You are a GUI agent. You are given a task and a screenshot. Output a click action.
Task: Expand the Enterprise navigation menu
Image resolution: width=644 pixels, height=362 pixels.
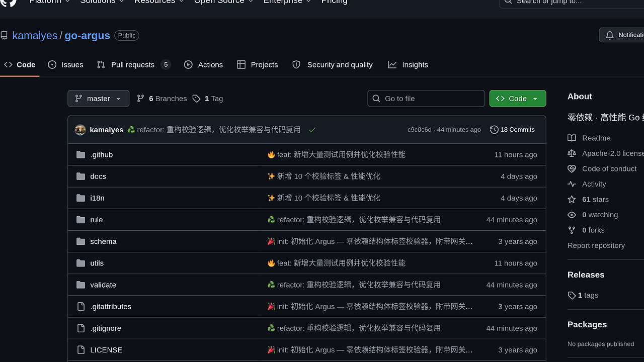pyautogui.click(x=287, y=2)
